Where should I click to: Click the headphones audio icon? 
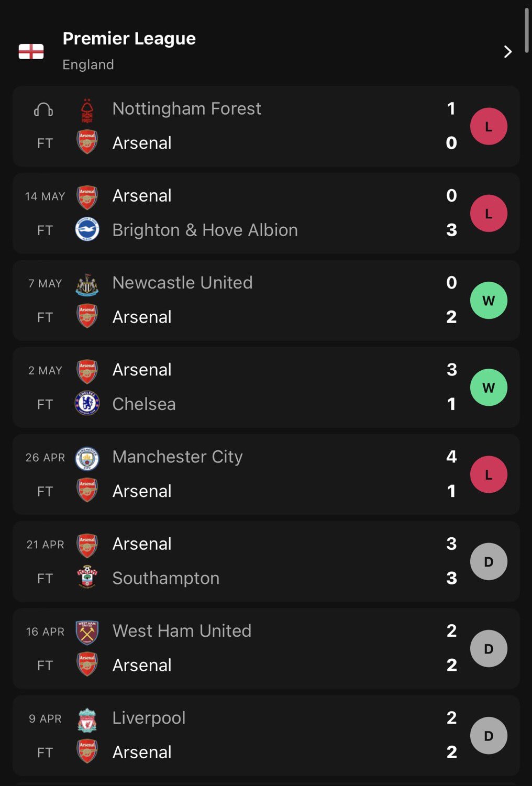[x=43, y=109]
